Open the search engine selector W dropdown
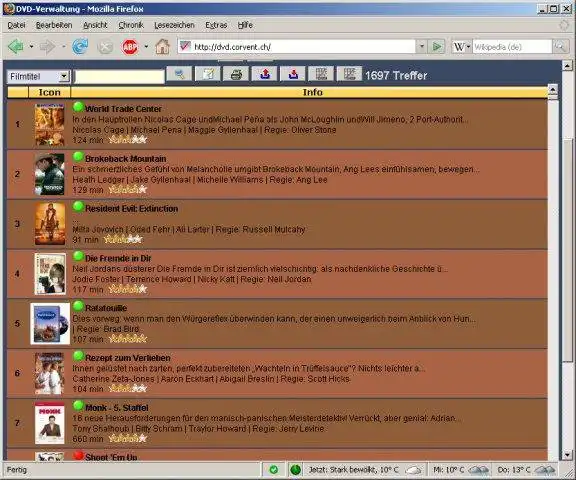Screen dimensions: 576x480 [461, 47]
